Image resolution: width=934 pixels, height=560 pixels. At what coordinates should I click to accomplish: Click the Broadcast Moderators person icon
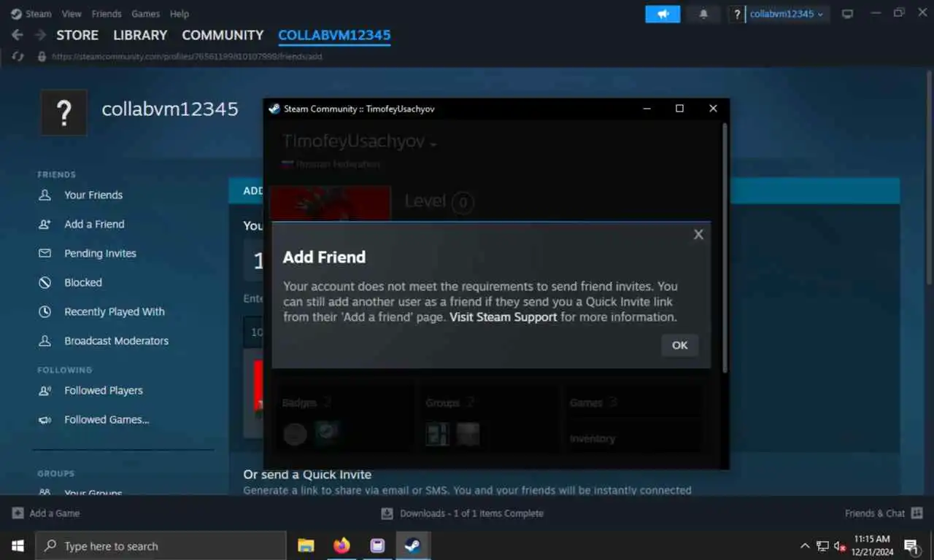pyautogui.click(x=45, y=341)
